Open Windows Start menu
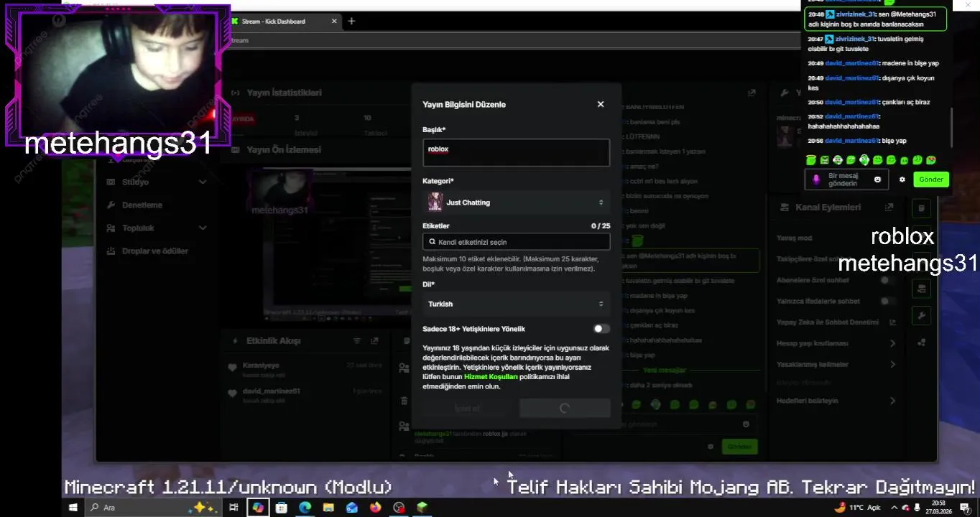Screen dimensions: 980x517 coord(73,508)
